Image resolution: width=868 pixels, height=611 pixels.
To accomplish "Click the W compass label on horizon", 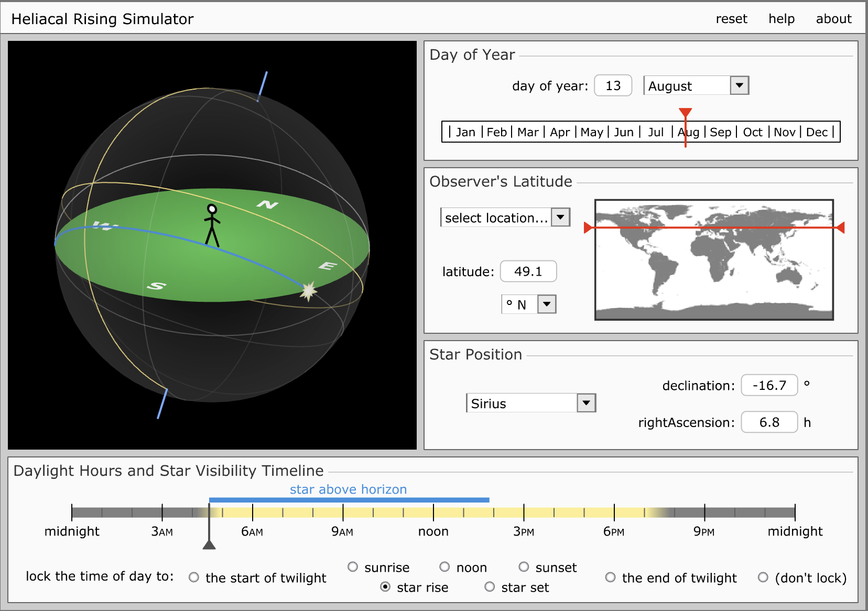I will (105, 226).
